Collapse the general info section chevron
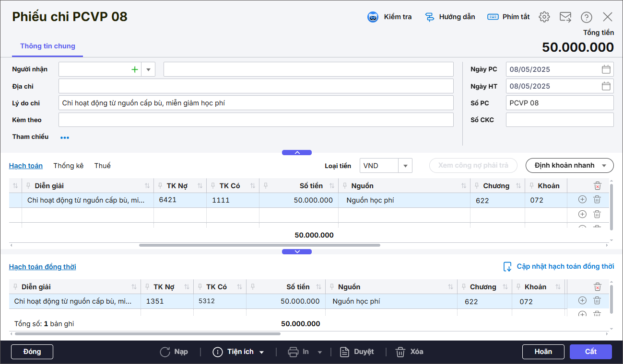 tap(297, 153)
